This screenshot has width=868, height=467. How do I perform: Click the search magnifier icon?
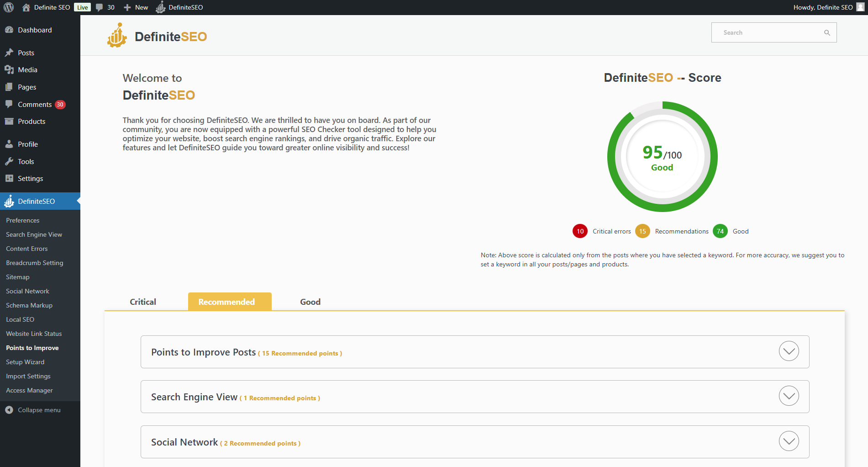pos(827,32)
